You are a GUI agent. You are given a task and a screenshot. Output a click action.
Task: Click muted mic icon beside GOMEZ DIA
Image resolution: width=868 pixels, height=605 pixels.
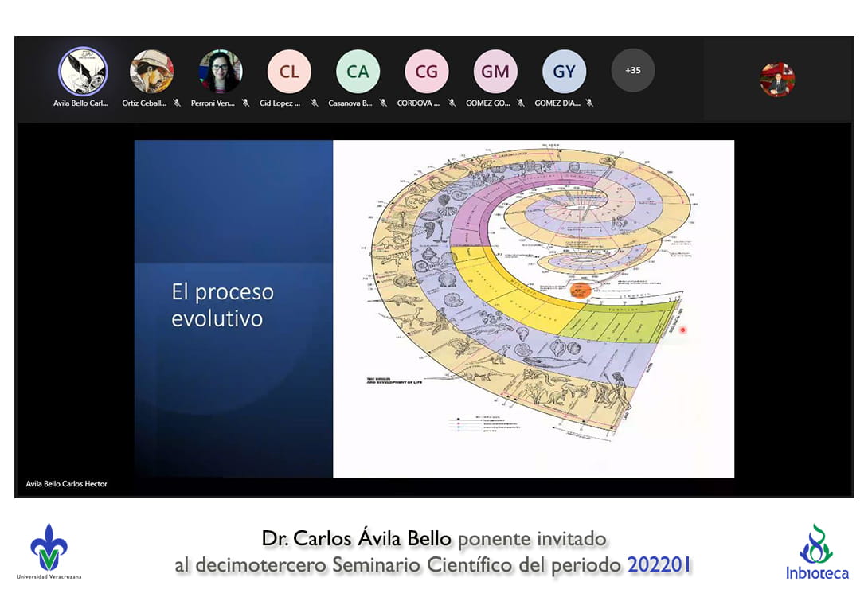[589, 103]
